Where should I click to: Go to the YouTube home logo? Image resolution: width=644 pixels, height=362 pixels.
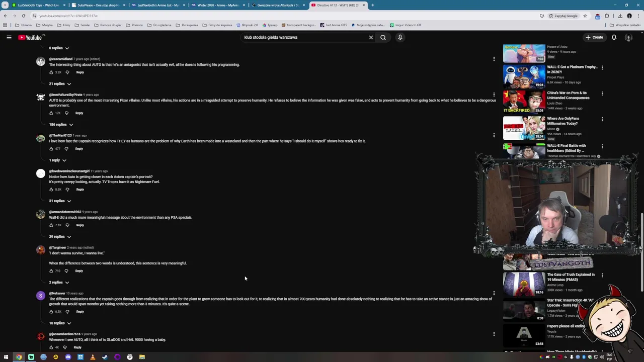click(30, 37)
